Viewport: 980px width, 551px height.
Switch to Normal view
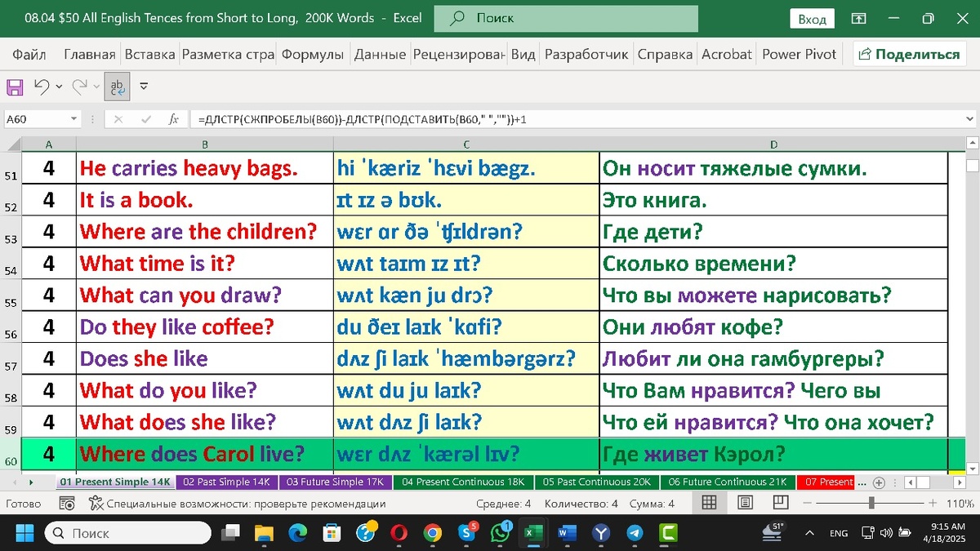pyautogui.click(x=710, y=504)
